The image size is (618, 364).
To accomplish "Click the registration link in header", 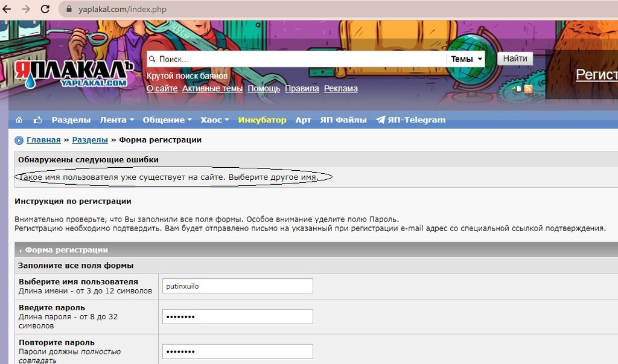I will tap(597, 74).
